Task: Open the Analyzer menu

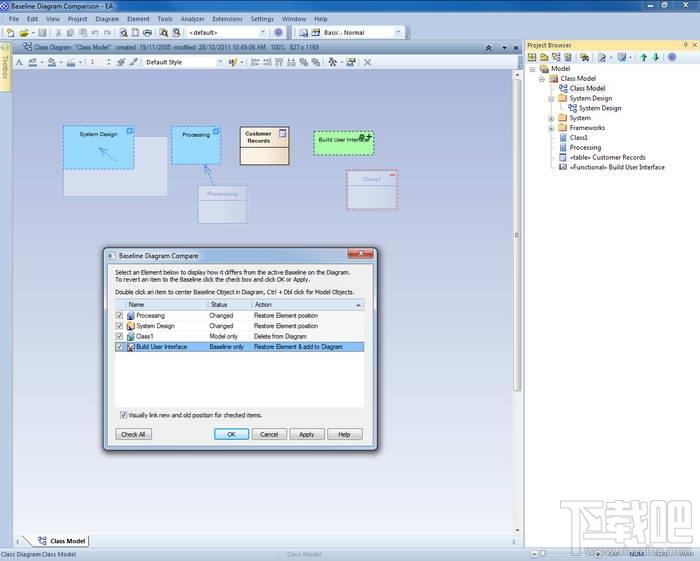Action: click(192, 19)
